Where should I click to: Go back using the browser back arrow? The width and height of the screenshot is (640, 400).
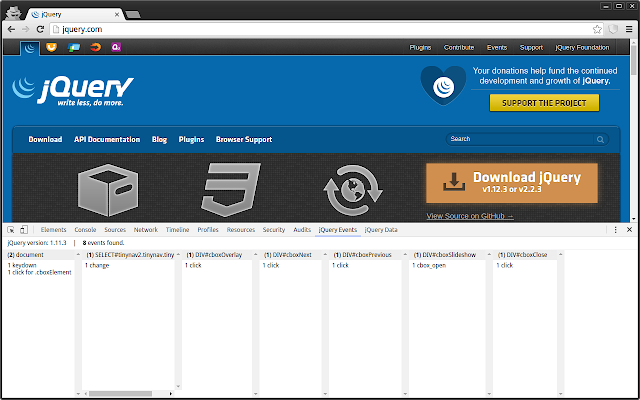(x=11, y=29)
